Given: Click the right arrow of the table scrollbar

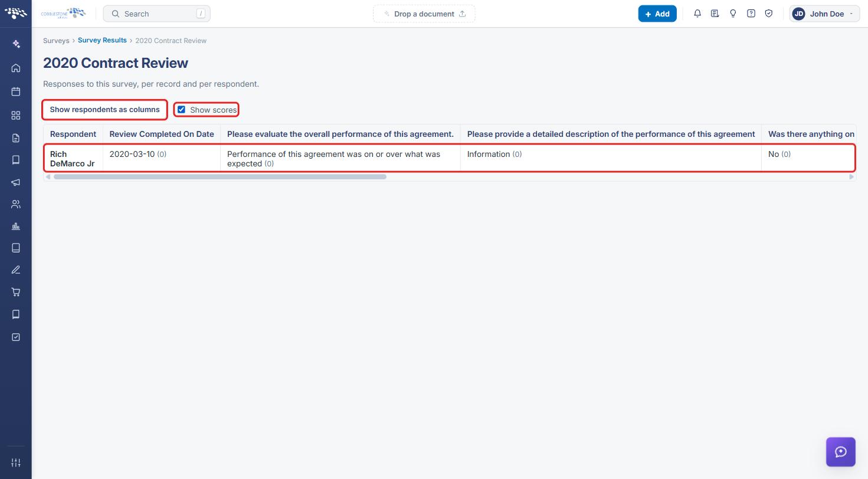Looking at the screenshot, I should (x=851, y=177).
